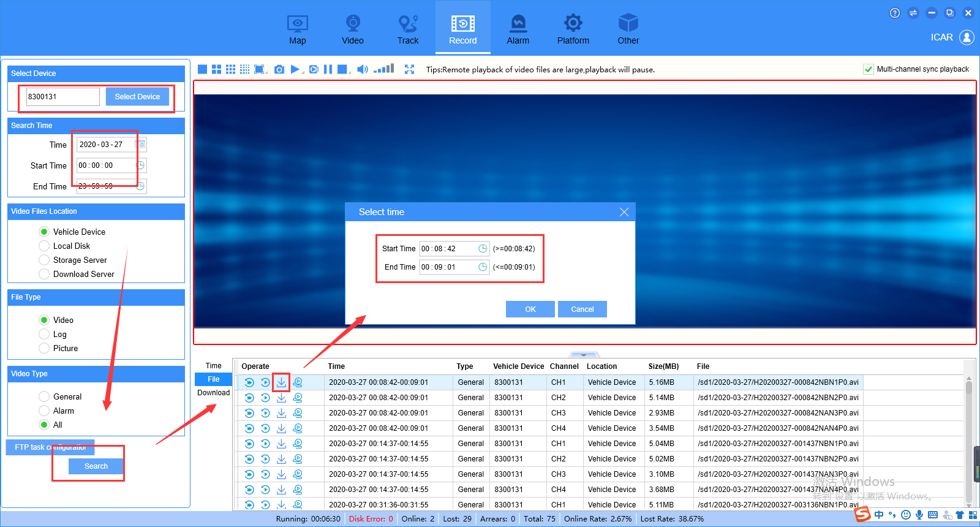Click the Play playback button
The width and height of the screenshot is (980, 527).
pyautogui.click(x=295, y=69)
